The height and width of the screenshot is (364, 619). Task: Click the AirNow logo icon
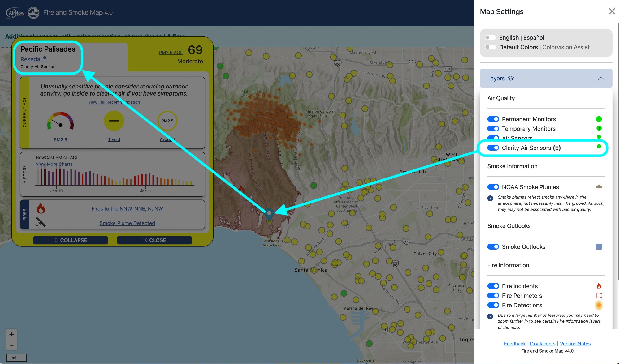point(15,13)
